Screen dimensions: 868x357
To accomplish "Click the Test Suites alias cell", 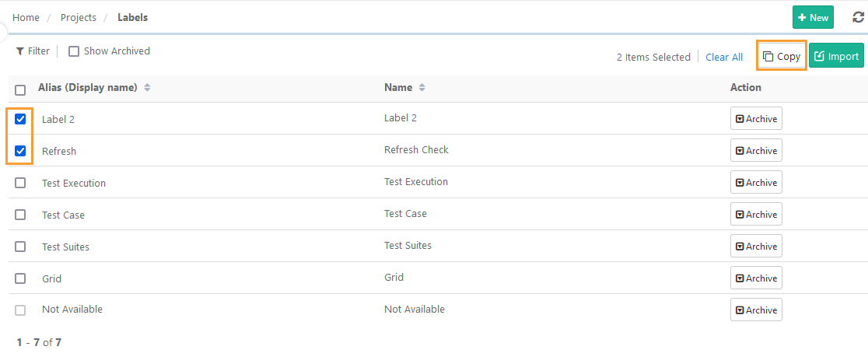I will tap(66, 247).
